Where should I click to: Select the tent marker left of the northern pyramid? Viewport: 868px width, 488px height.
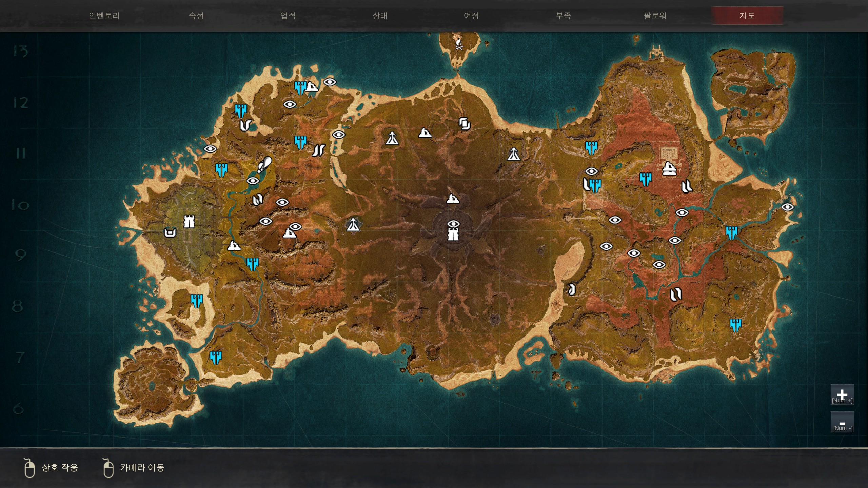click(392, 138)
